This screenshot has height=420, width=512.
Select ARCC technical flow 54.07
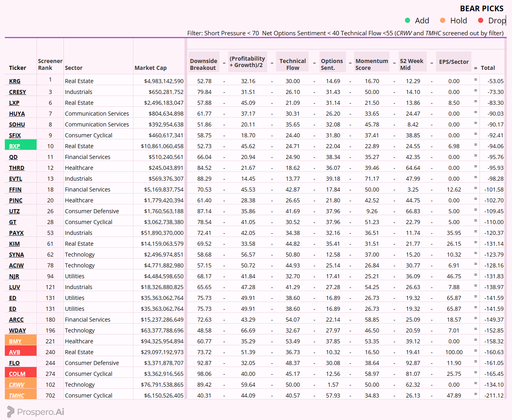click(293, 320)
